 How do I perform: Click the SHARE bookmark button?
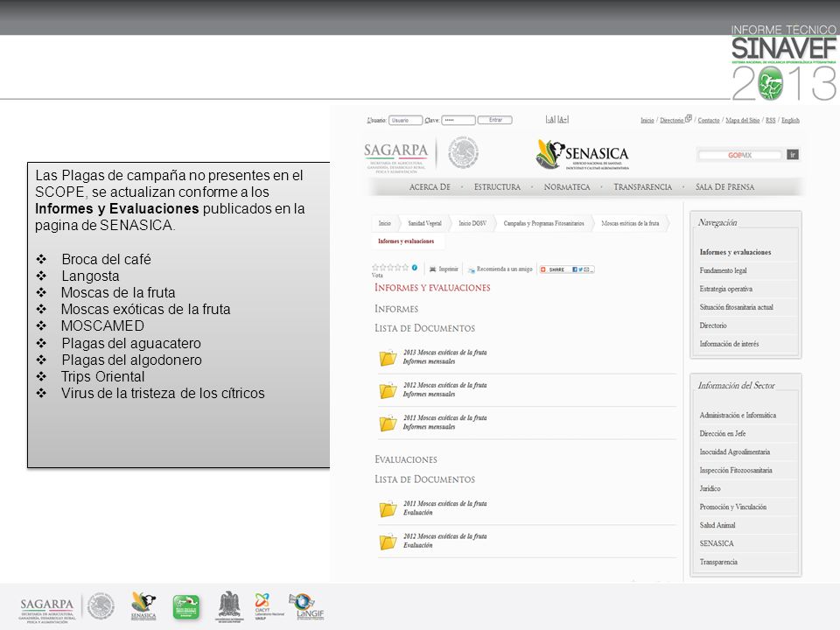[567, 269]
